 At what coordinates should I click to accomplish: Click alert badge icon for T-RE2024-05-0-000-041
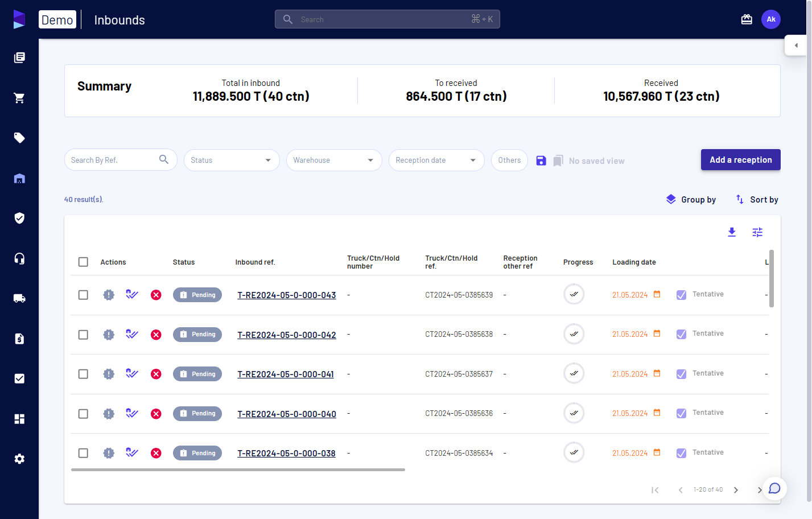pyautogui.click(x=109, y=374)
